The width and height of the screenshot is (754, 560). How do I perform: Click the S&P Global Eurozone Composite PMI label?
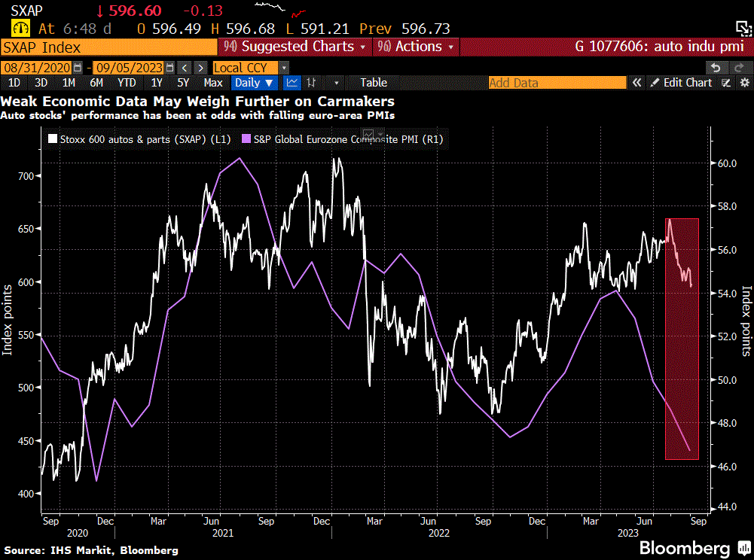(x=349, y=139)
